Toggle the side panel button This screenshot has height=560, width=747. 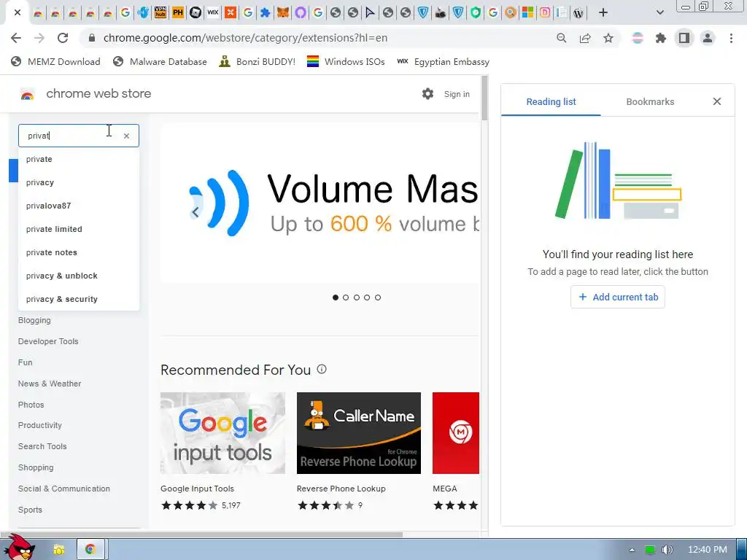pos(684,38)
